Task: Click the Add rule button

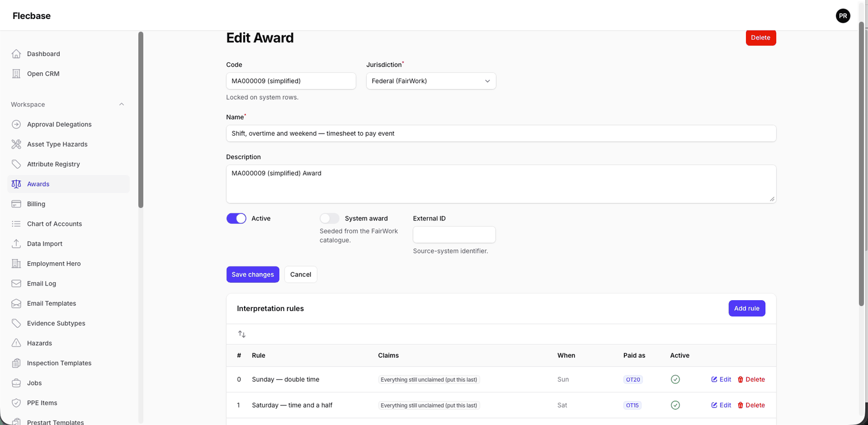Action: click(x=746, y=308)
